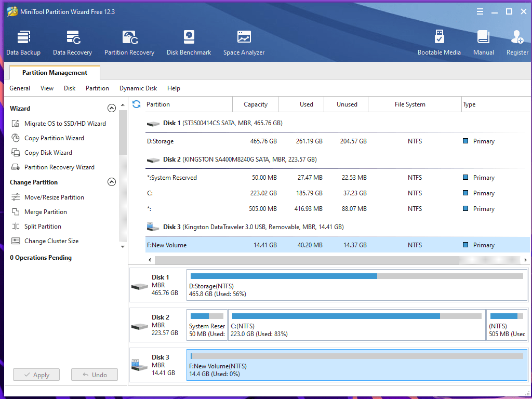This screenshot has width=532, height=399.
Task: Collapse the Wizard section
Action: 111,108
